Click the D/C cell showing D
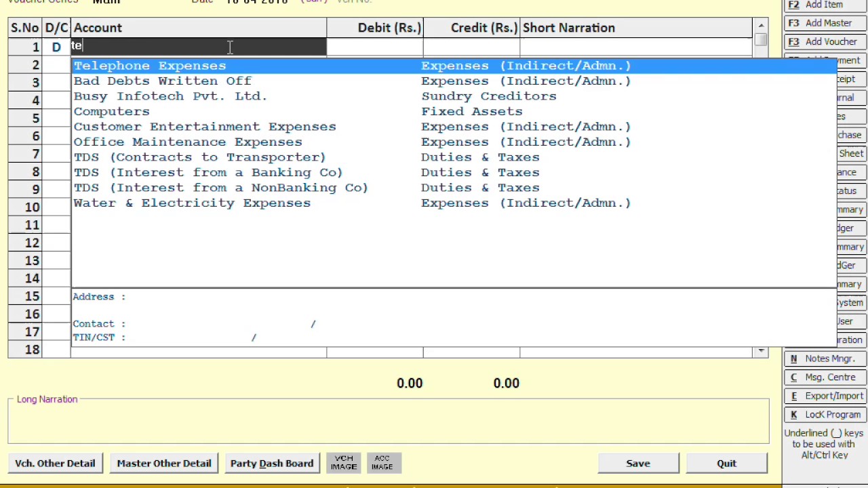The width and height of the screenshot is (868, 488). click(56, 47)
